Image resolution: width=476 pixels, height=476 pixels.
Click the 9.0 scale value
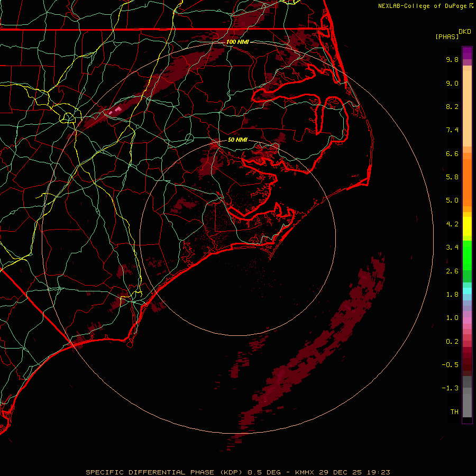[x=452, y=83]
